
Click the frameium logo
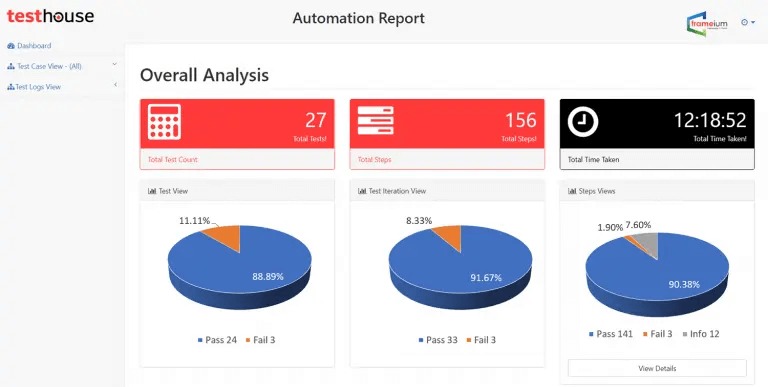pyautogui.click(x=707, y=24)
